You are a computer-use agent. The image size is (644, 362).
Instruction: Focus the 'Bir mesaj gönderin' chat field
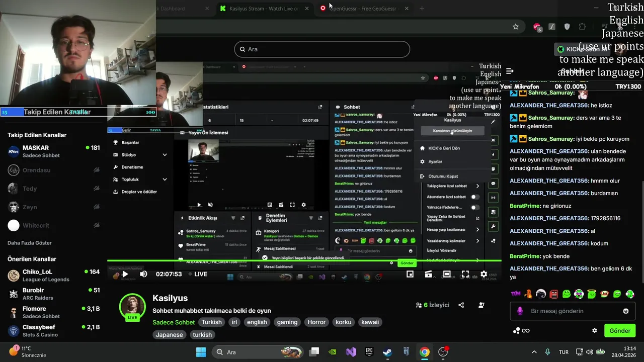(x=572, y=311)
